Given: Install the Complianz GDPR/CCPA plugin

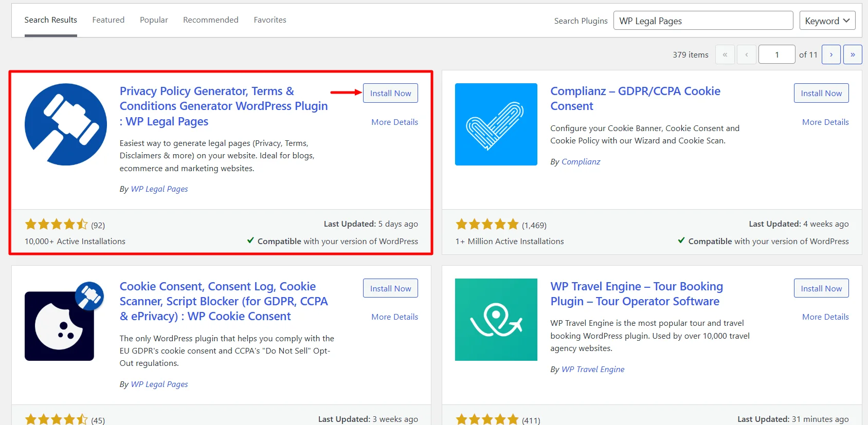Looking at the screenshot, I should click(x=821, y=93).
